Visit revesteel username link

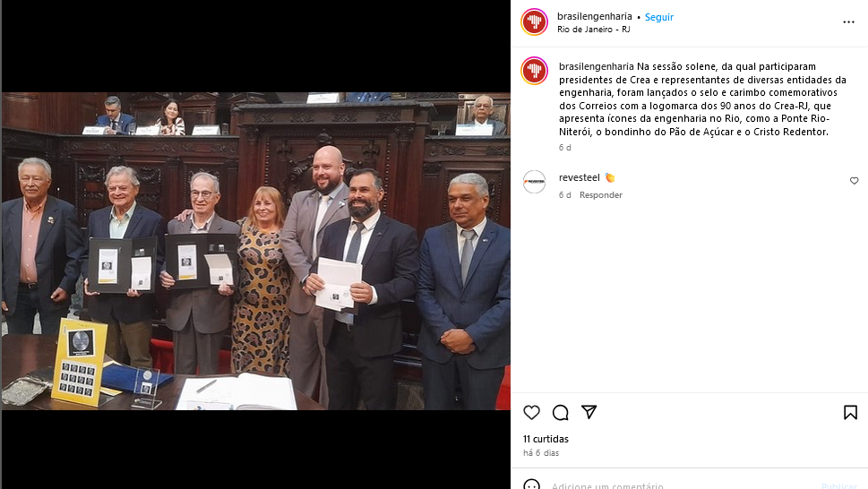pos(579,177)
